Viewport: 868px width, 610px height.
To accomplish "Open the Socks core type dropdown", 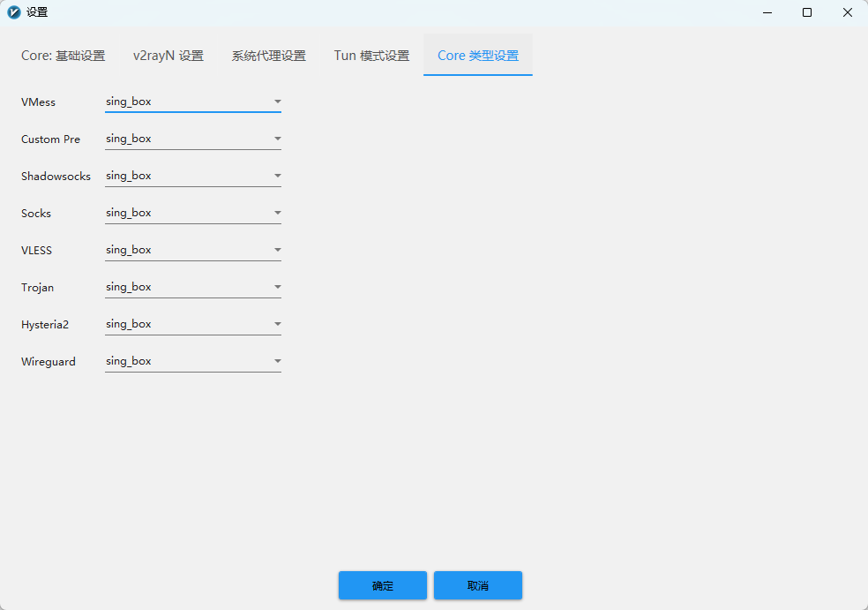I will (193, 214).
